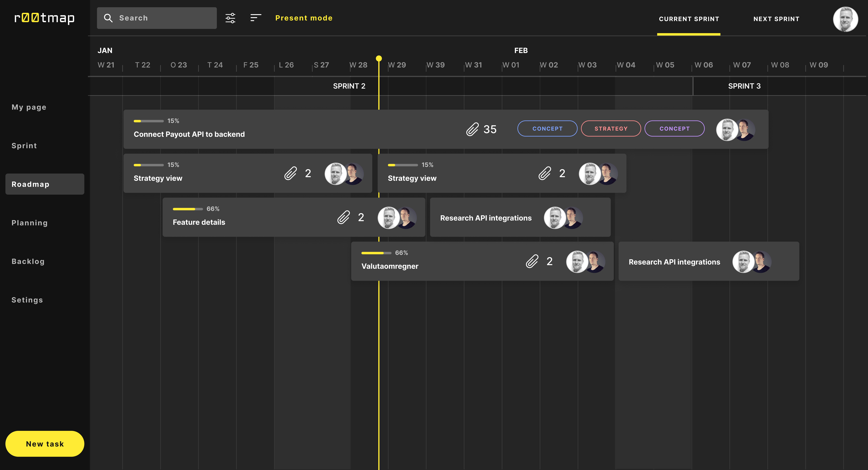This screenshot has width=868, height=470.
Task: Click Connect Payout API progress bar
Action: coord(149,121)
